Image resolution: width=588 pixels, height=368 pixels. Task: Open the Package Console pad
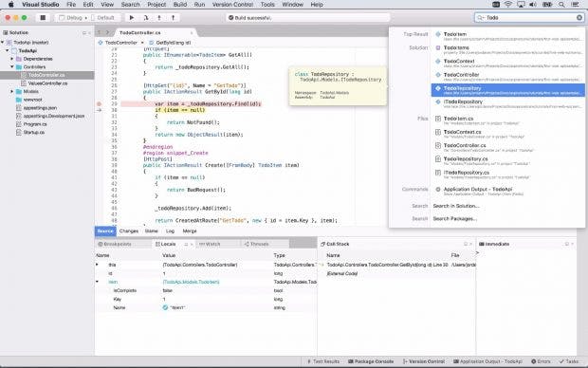pyautogui.click(x=371, y=361)
